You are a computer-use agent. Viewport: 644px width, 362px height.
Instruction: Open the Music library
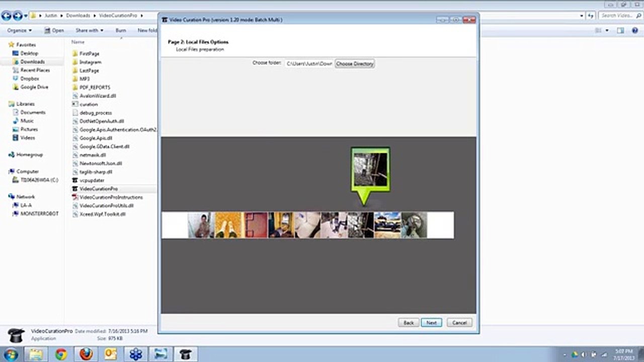(x=27, y=121)
